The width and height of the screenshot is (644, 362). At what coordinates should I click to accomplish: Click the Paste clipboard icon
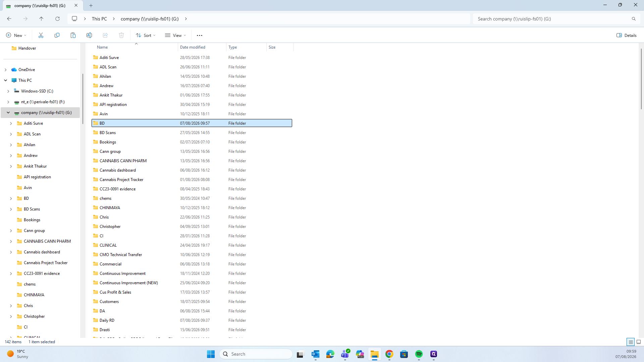coord(73,35)
